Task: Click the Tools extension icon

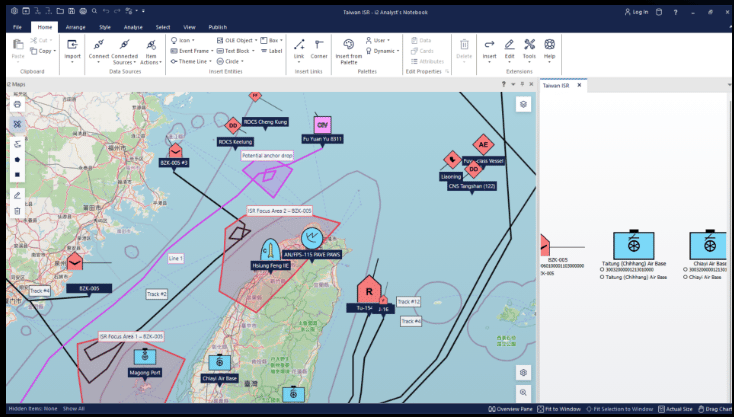Action: 529,44
